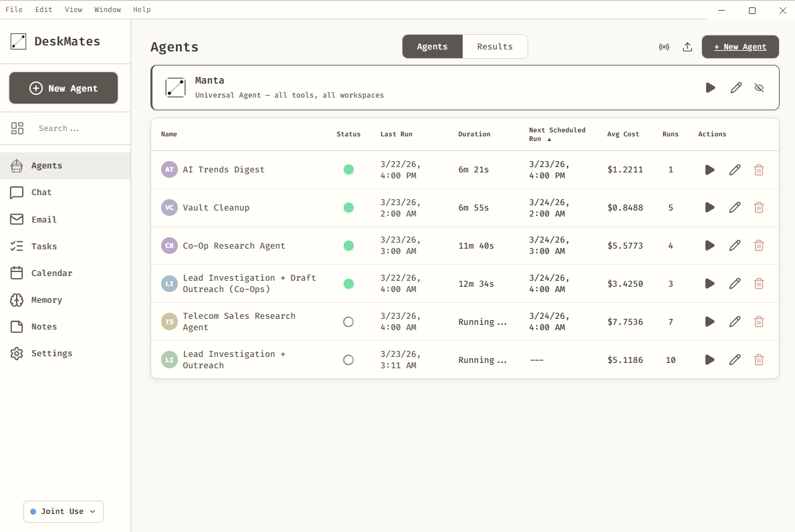Delete Lead Investigation + Outreach agent

click(759, 360)
